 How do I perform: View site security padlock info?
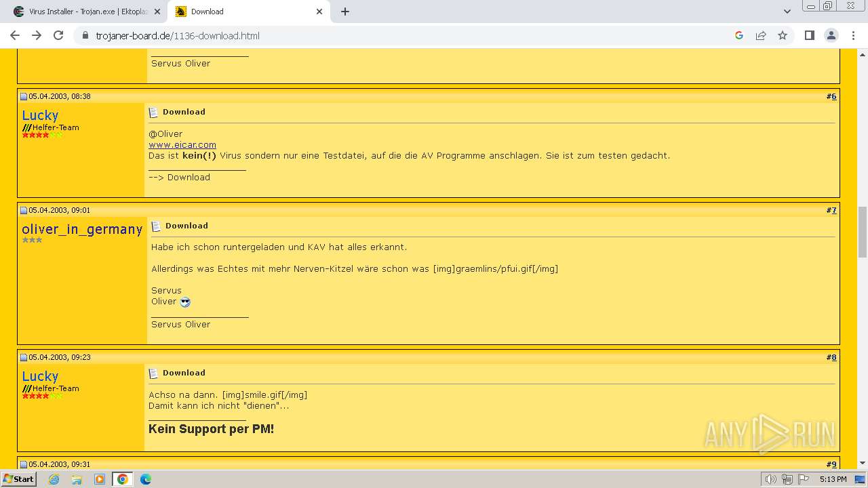[x=85, y=35]
